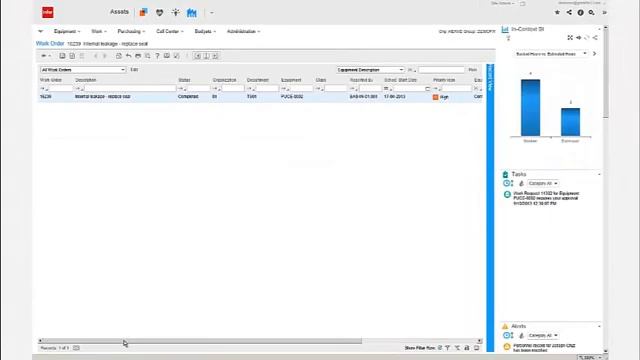Click the lightbulb icon in header
This screenshot has height=360, width=640.
pyautogui.click(x=176, y=12)
